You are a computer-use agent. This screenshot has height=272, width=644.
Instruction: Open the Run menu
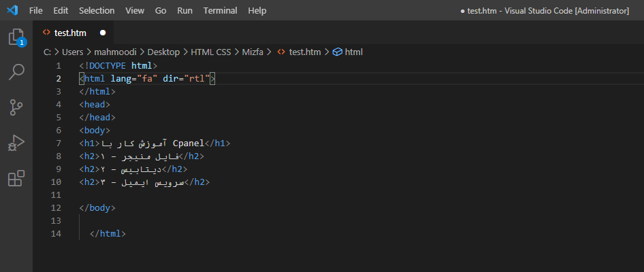(x=184, y=11)
